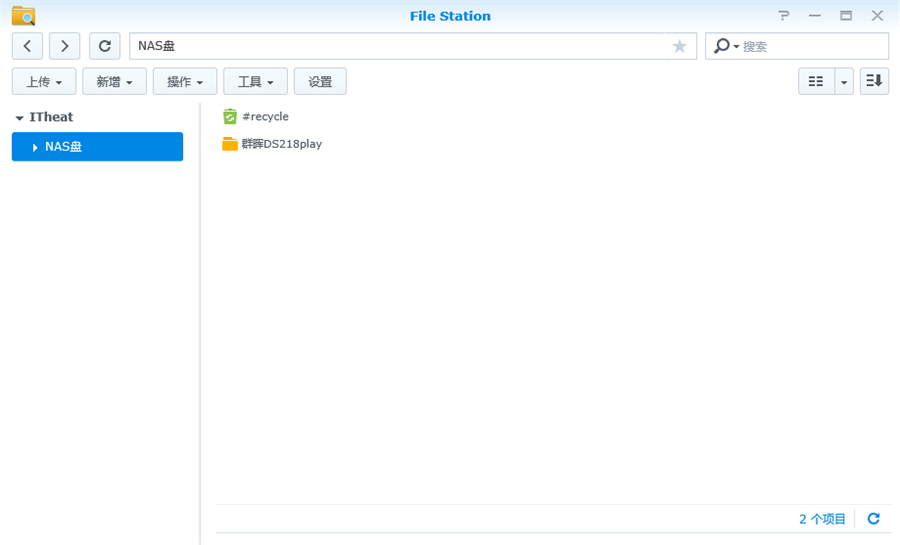
Task: Go forward with the right arrow button
Action: 65,46
